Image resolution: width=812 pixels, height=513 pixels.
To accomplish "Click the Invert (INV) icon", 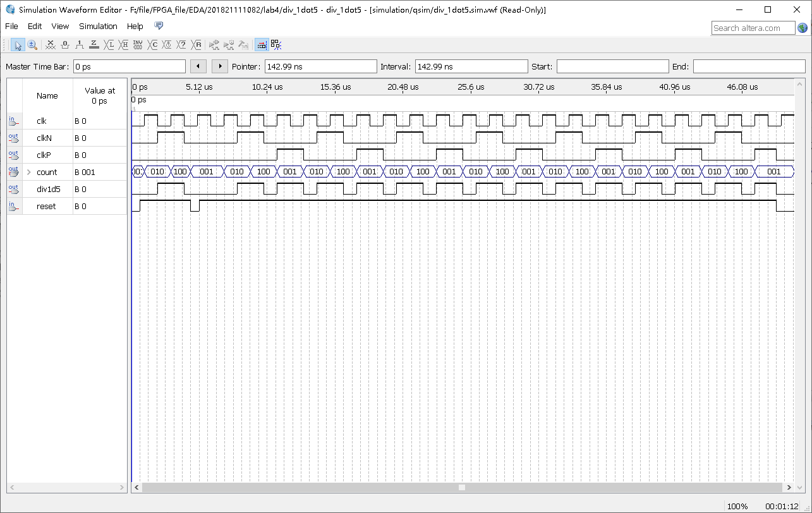I will pos(138,45).
